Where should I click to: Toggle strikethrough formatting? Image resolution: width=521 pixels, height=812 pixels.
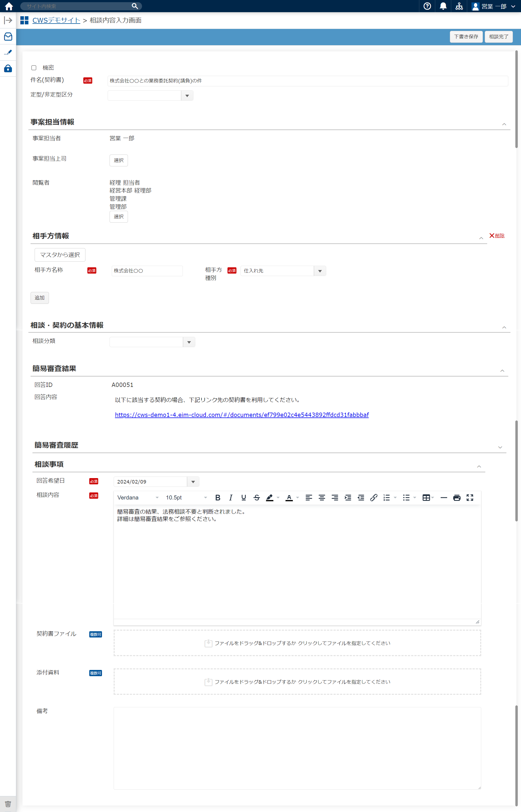pyautogui.click(x=256, y=497)
